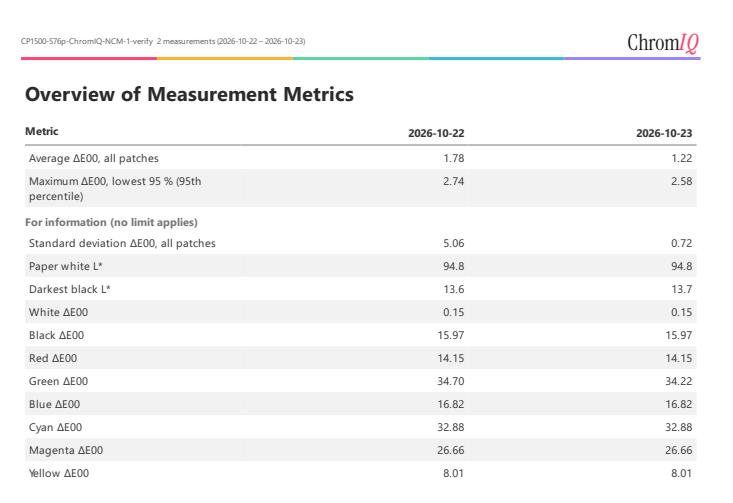
Task: Click White ΔE00 value for 2026-10-23
Action: tap(682, 312)
